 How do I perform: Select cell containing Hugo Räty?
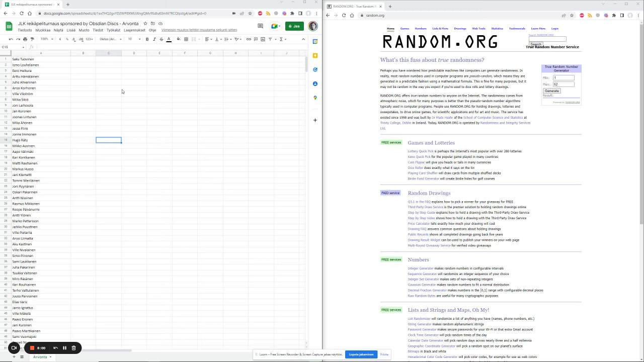click(x=41, y=140)
